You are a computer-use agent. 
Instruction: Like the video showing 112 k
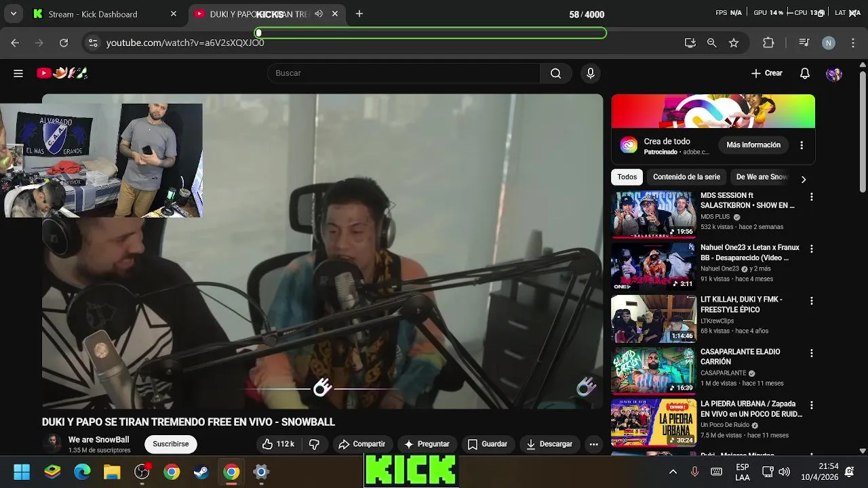pyautogui.click(x=279, y=444)
